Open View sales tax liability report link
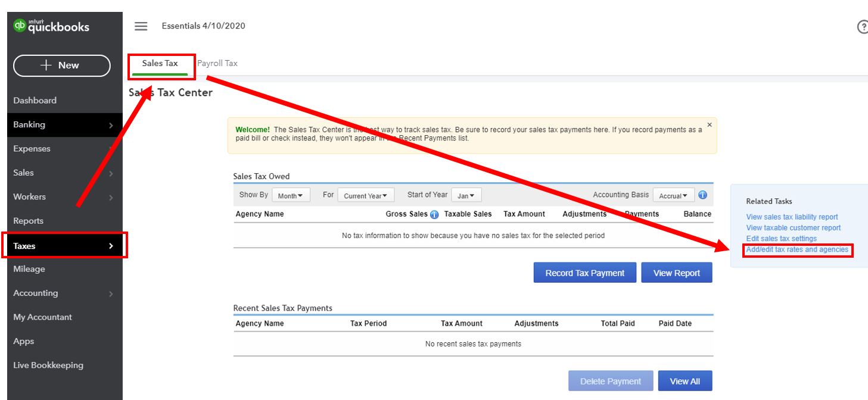 pos(792,217)
